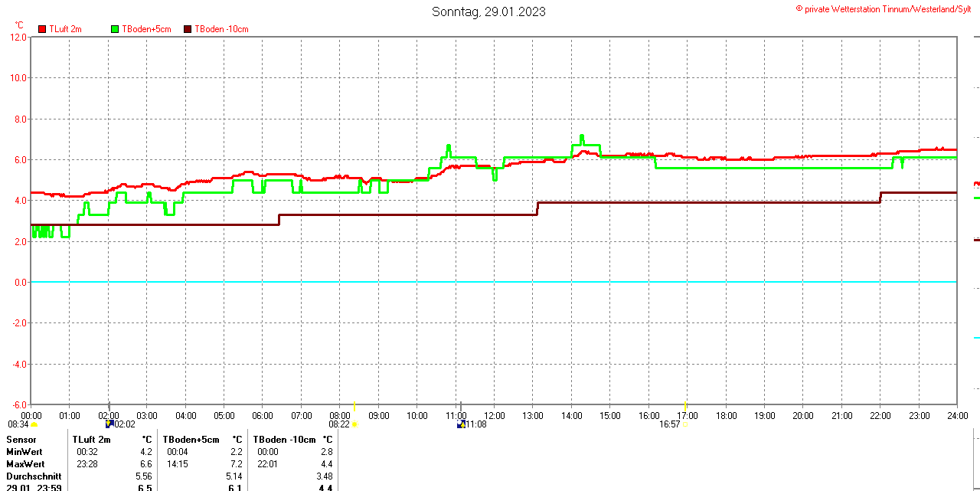Select the TBoden+5cm legend label
Viewport: 980px width, 491px height.
[146, 29]
